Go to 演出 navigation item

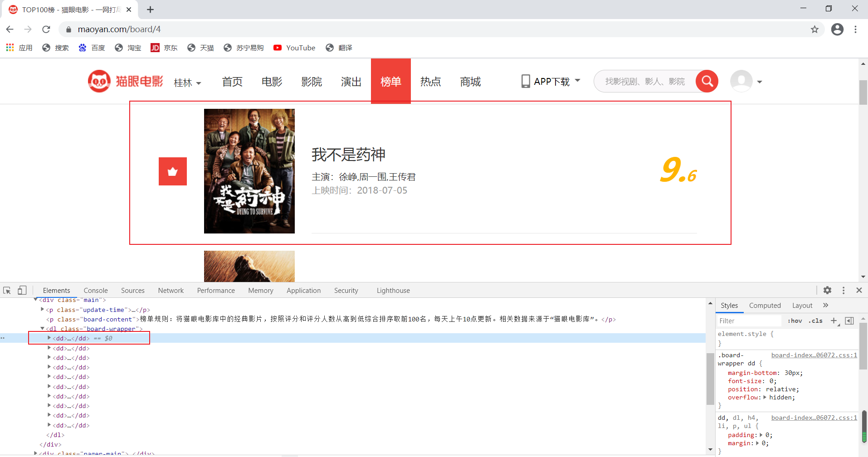coord(351,82)
